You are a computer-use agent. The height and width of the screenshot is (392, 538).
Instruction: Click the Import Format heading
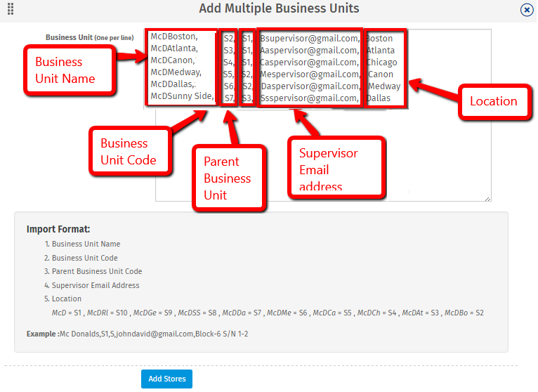(x=58, y=229)
